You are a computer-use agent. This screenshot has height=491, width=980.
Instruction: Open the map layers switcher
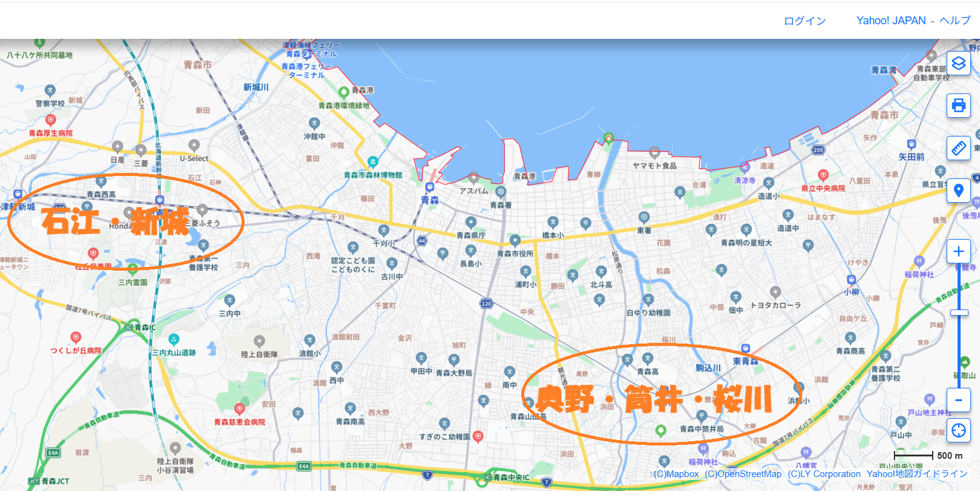(x=958, y=64)
